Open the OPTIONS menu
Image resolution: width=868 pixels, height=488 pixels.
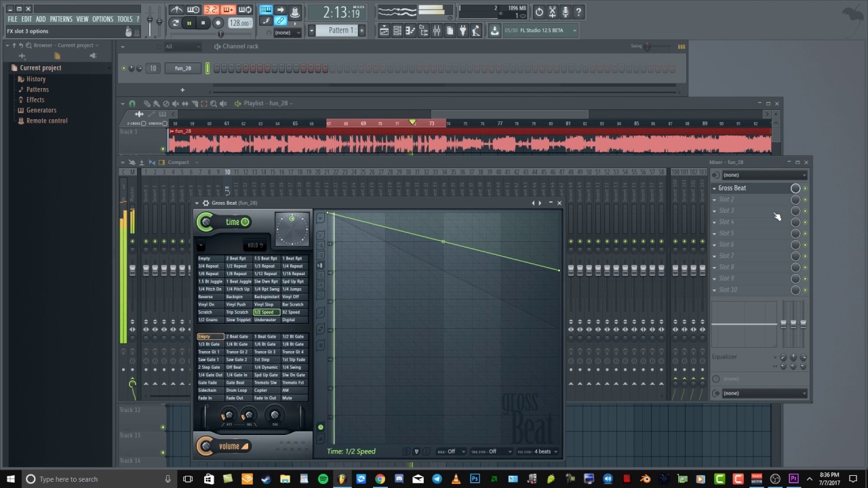[x=102, y=19]
